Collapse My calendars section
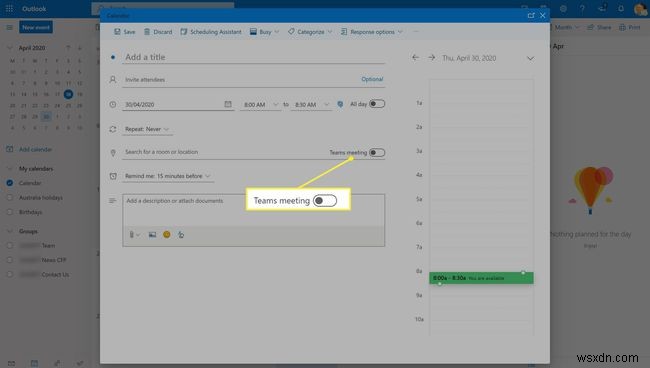Image resolution: width=650 pixels, height=368 pixels. click(x=9, y=169)
